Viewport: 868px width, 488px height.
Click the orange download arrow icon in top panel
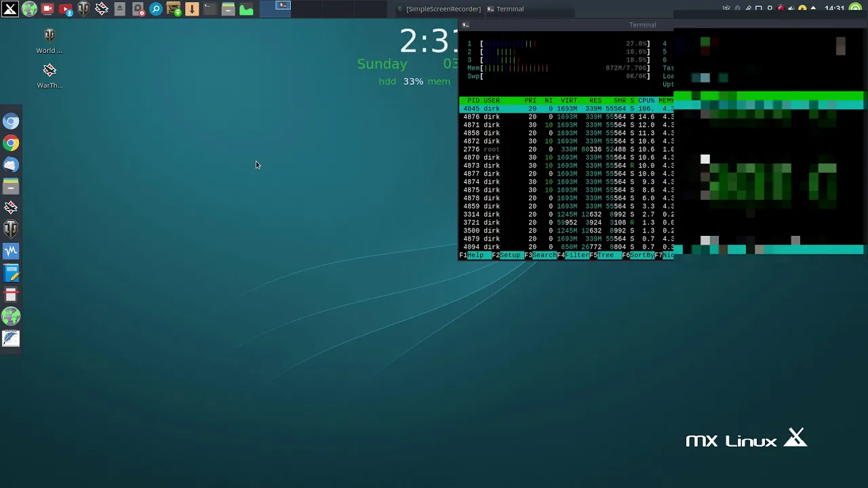192,9
